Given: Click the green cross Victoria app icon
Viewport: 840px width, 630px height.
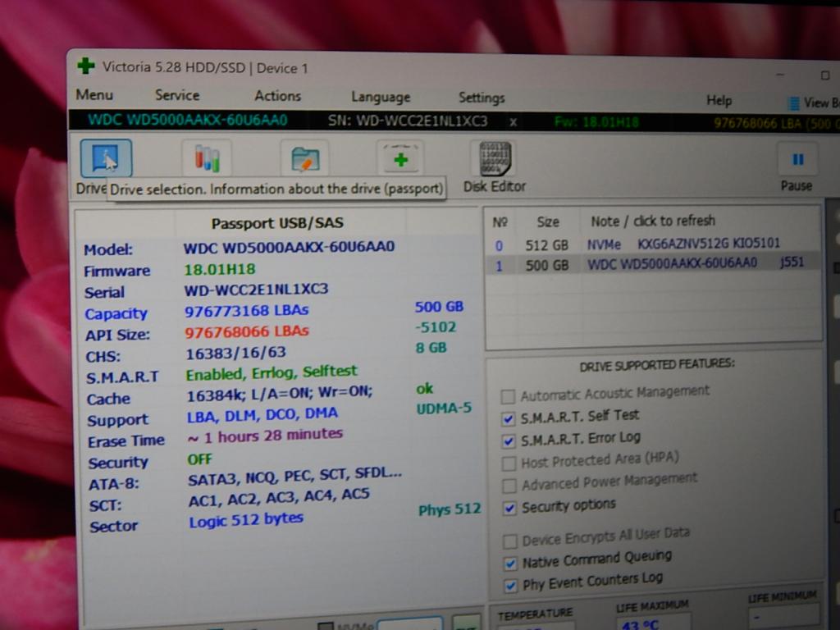Looking at the screenshot, I should click(x=86, y=66).
